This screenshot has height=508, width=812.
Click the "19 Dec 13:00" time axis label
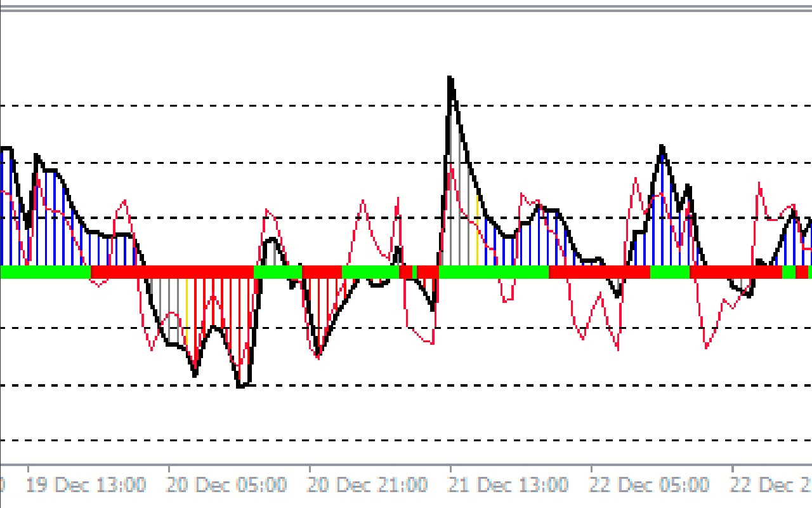(x=86, y=485)
